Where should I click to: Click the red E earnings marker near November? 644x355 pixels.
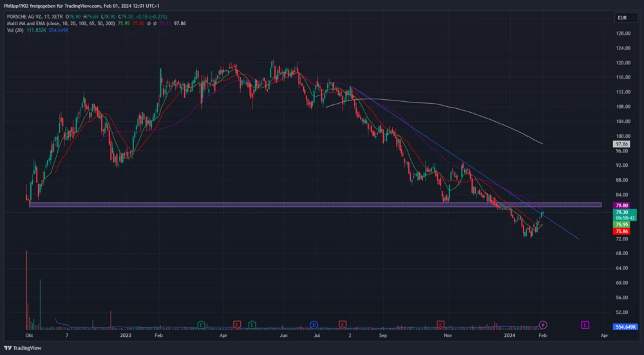[x=441, y=324]
